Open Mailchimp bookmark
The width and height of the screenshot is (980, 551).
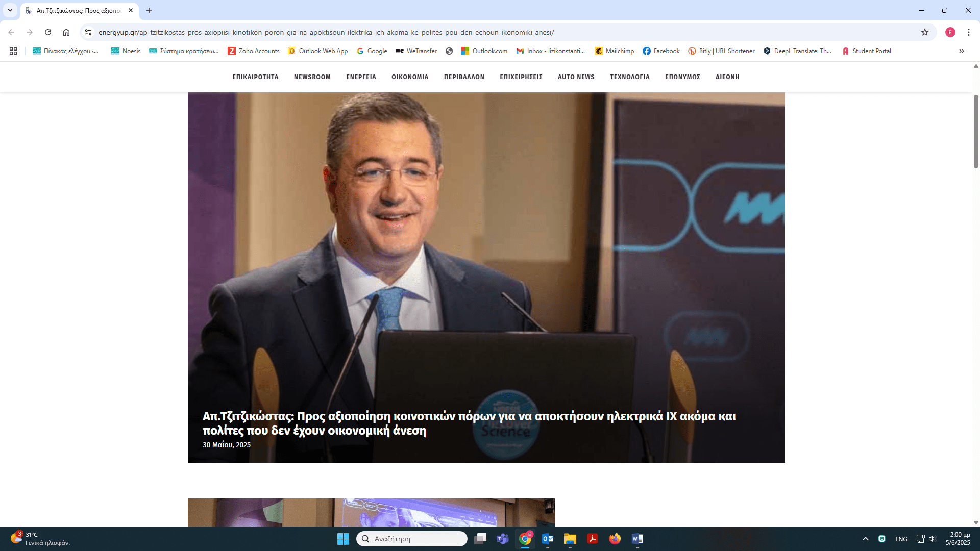[x=615, y=51]
